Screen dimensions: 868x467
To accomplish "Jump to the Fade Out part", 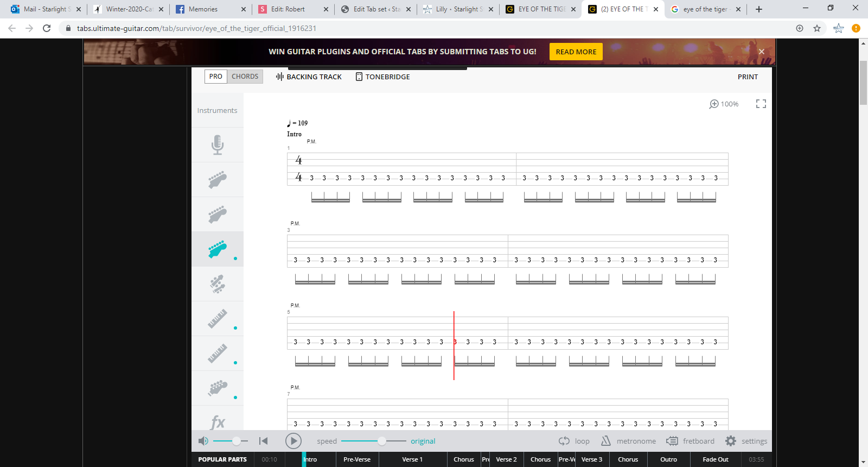I will (716, 459).
